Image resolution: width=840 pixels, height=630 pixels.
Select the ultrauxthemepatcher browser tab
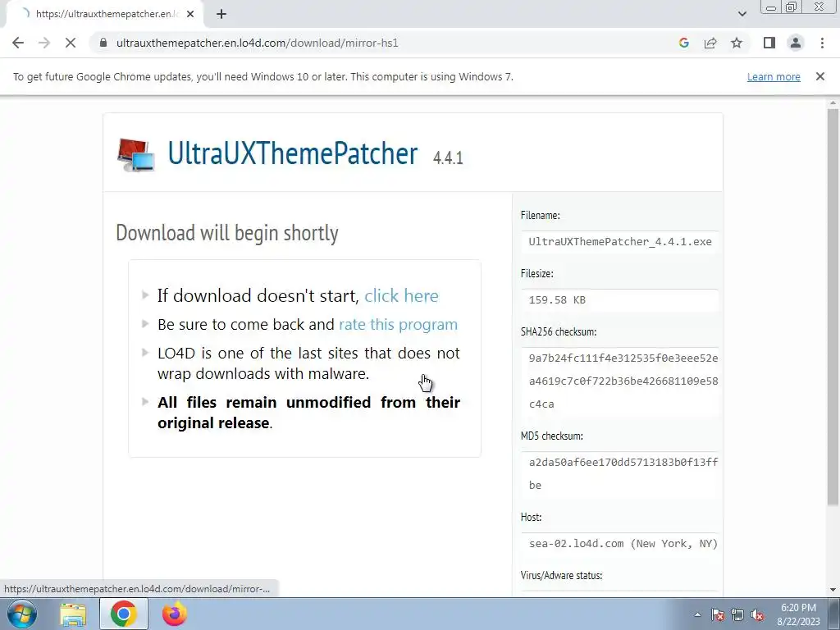pyautogui.click(x=104, y=14)
